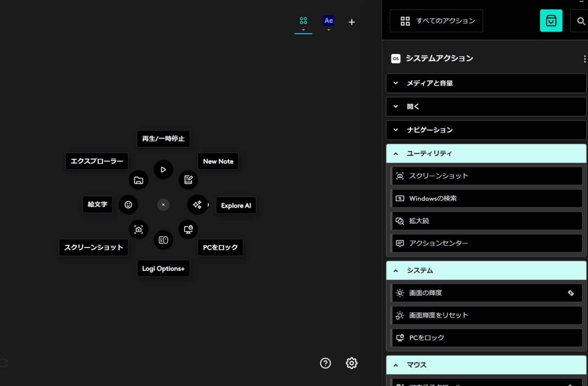The width and height of the screenshot is (588, 386).
Task: Select the emoji smiley icon in the ring
Action: 128,205
